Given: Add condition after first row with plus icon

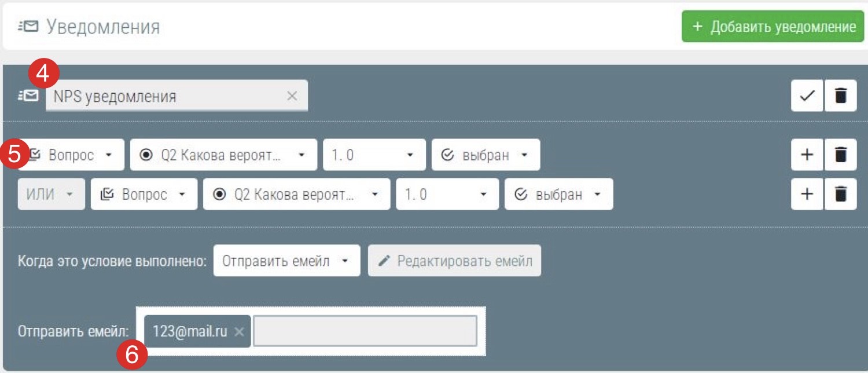Looking at the screenshot, I should (807, 155).
